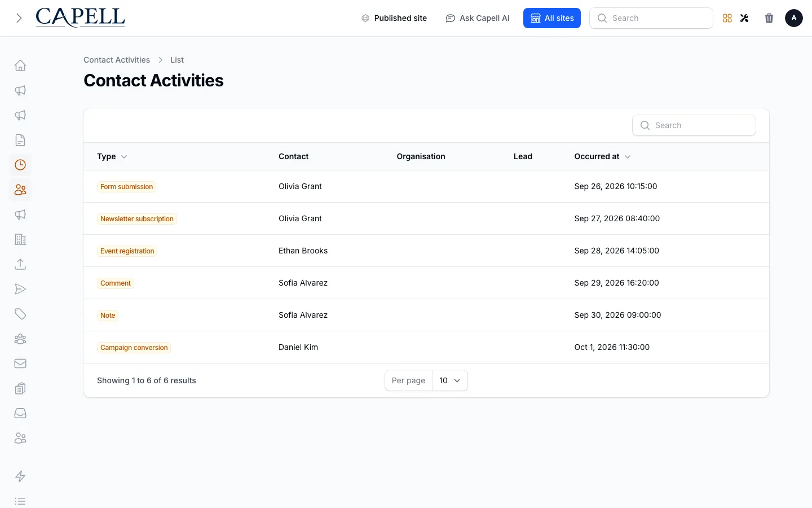812x508 pixels.
Task: Focus the global Search field in header
Action: [651, 18]
